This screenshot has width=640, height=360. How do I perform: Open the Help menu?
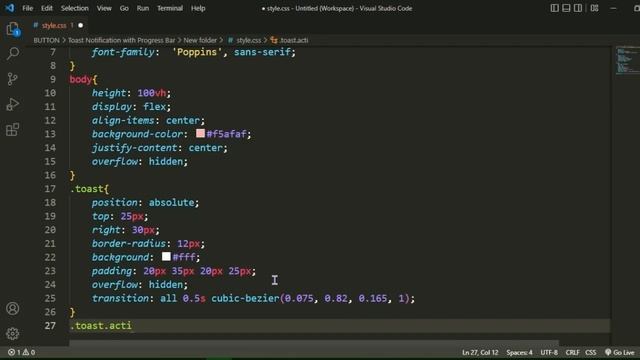point(198,8)
